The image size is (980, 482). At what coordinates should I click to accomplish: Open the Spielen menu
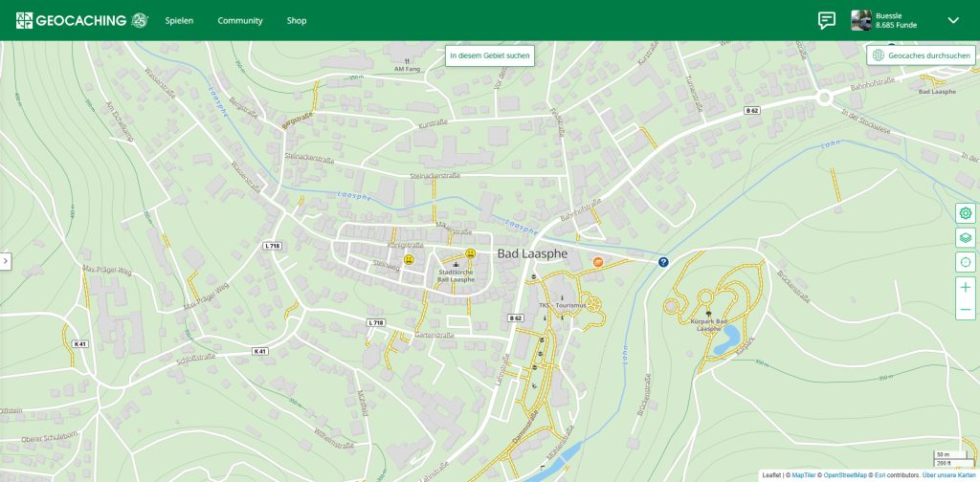pyautogui.click(x=179, y=20)
